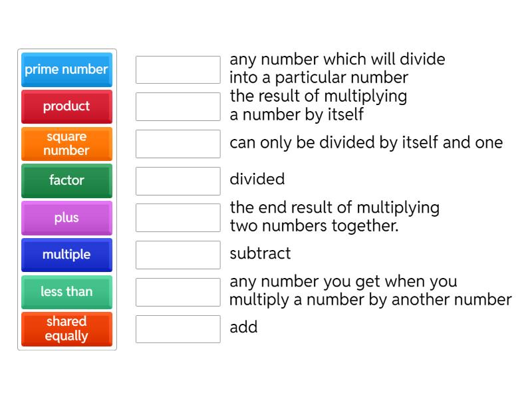Click the "subtract" definition text

pyautogui.click(x=260, y=253)
